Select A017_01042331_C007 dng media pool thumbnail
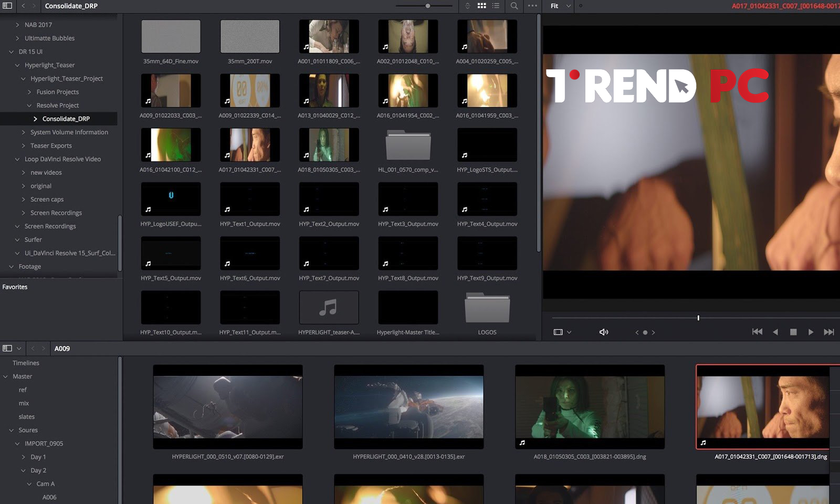The image size is (840, 504). [x=763, y=407]
